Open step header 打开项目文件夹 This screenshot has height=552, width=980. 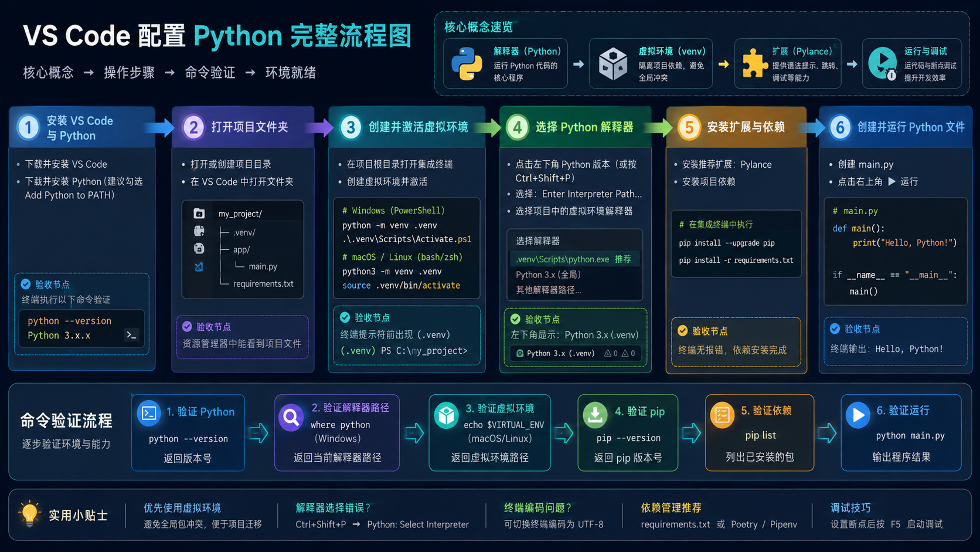(243, 127)
